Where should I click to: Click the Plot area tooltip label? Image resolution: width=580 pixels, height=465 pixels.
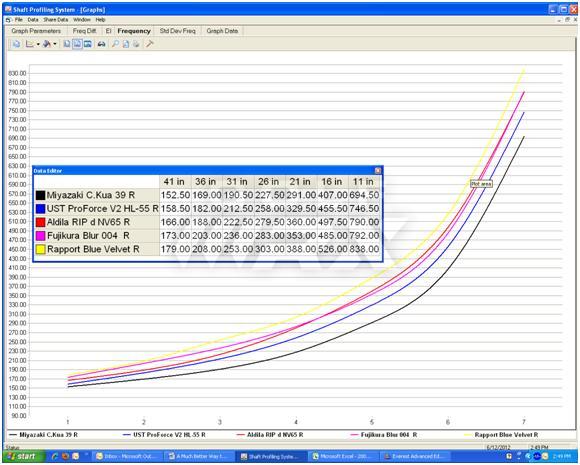(x=481, y=184)
